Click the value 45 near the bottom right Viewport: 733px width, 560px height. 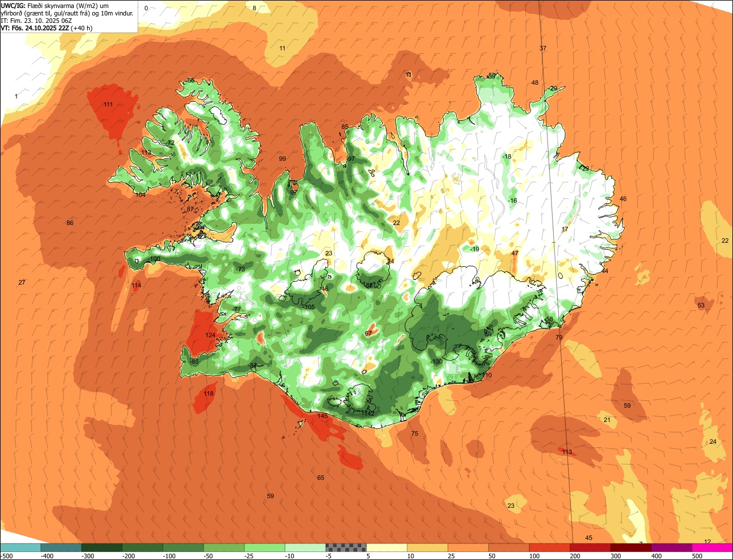[589, 538]
